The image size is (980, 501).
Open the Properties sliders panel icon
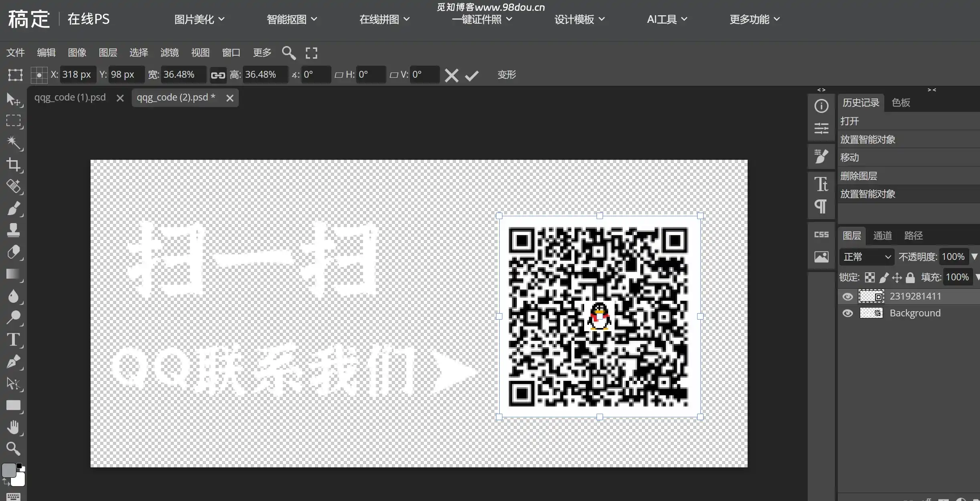[x=821, y=129]
